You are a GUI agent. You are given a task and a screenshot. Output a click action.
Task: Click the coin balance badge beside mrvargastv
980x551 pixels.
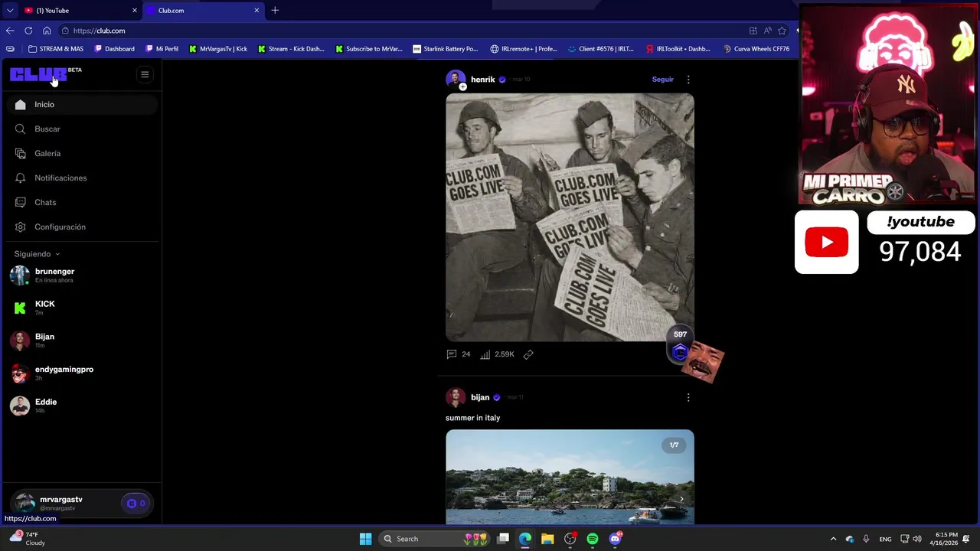(x=136, y=504)
